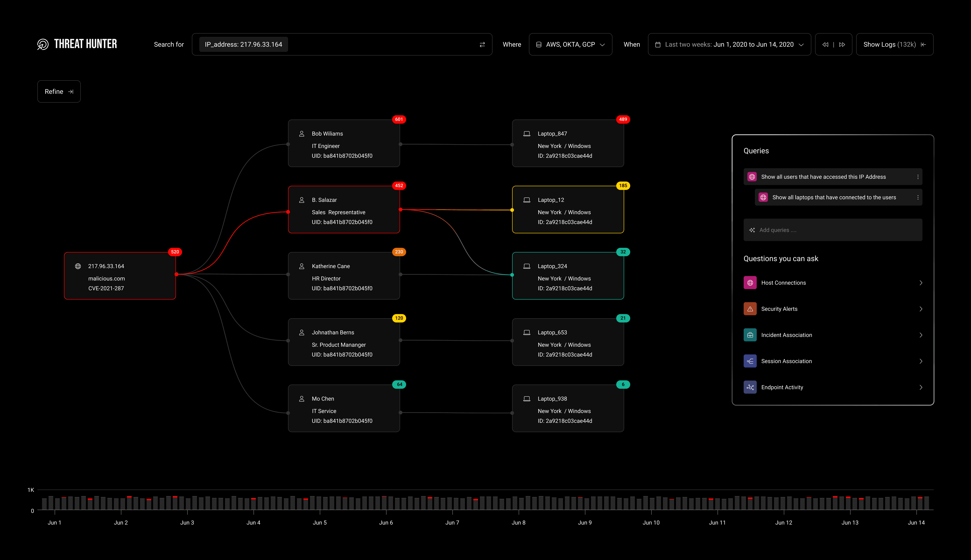Viewport: 971px width, 560px height.
Task: Click the green 64 badge on Mo Chen
Action: [x=399, y=384]
